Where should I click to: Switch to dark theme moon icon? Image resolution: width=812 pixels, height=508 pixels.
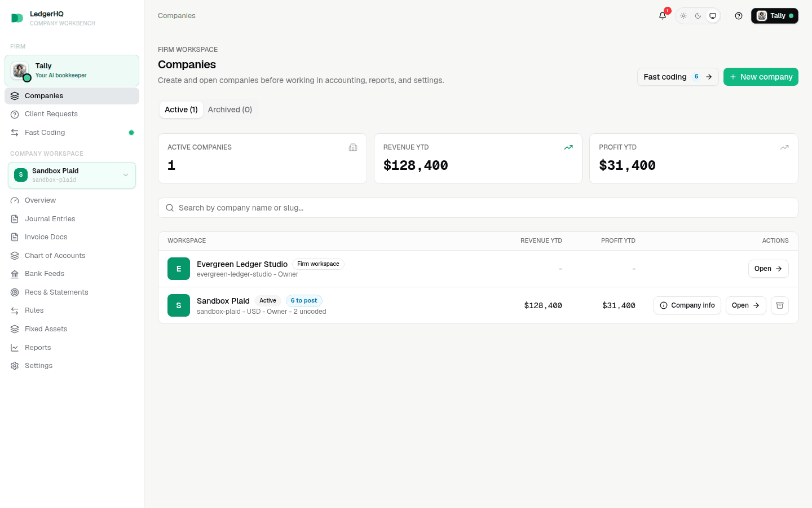pyautogui.click(x=698, y=16)
